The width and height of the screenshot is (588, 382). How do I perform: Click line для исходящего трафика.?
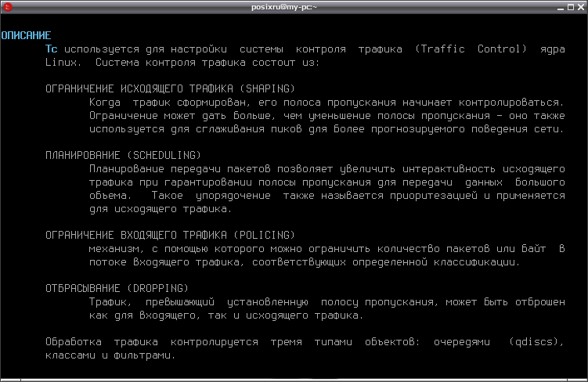click(161, 209)
